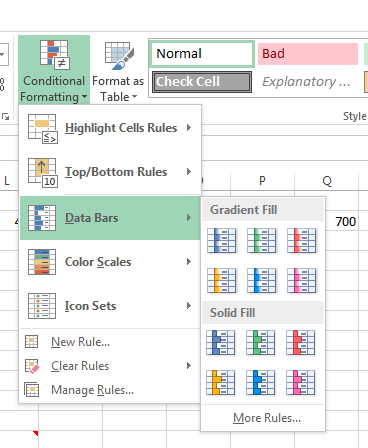
Task: Apply light blue solid fill data bar
Action: pyautogui.click(x=261, y=383)
